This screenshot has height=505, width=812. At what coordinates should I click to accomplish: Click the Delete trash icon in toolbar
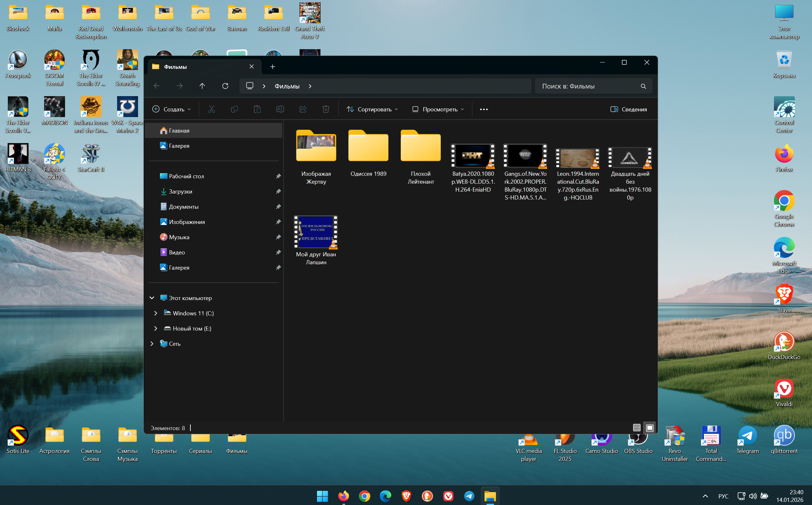click(326, 109)
